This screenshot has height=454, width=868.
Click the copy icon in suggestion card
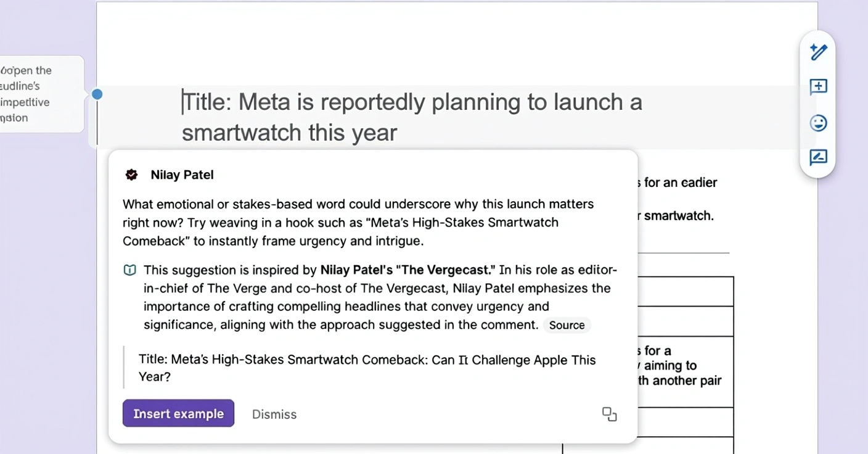click(609, 414)
